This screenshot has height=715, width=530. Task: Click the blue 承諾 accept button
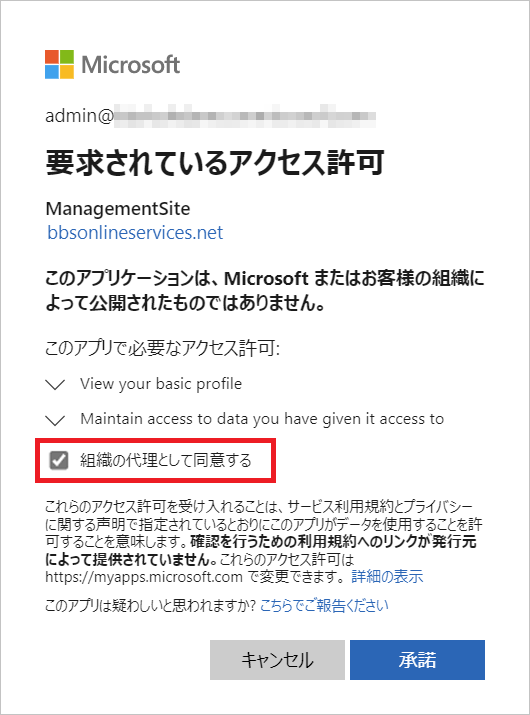coord(417,660)
